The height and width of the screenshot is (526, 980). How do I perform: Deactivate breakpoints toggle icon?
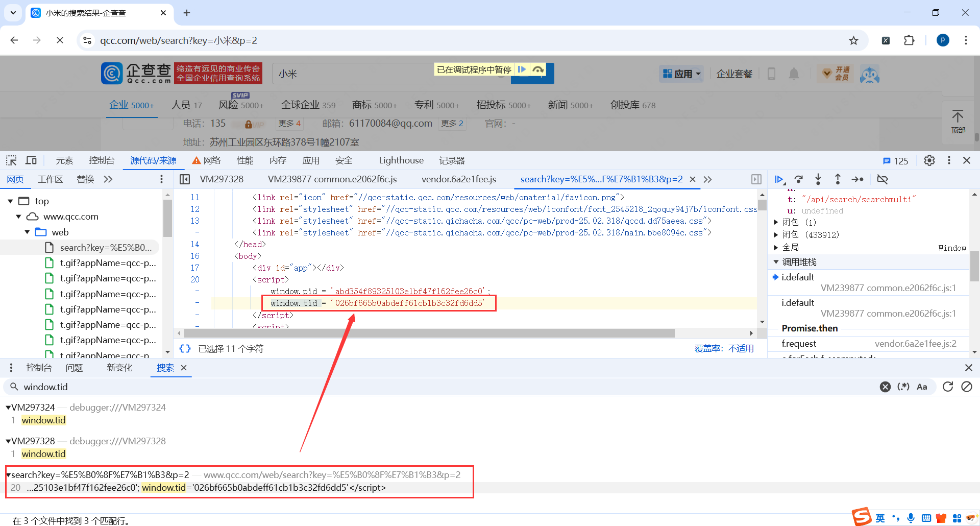[883, 179]
